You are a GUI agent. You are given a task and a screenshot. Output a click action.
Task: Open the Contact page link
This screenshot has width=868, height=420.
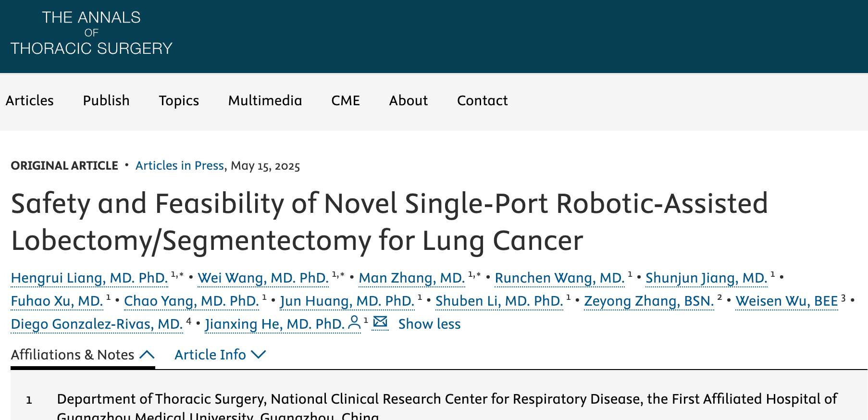click(x=482, y=100)
